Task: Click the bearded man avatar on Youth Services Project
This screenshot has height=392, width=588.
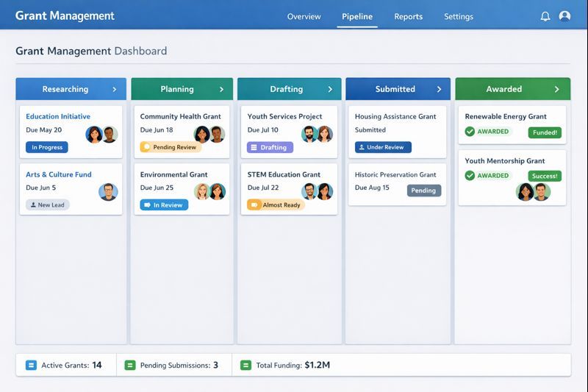Action: point(309,134)
